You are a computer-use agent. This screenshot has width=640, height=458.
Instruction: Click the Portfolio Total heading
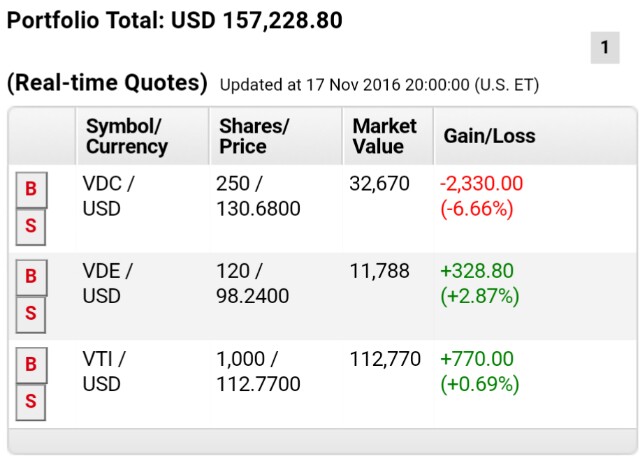[175, 20]
